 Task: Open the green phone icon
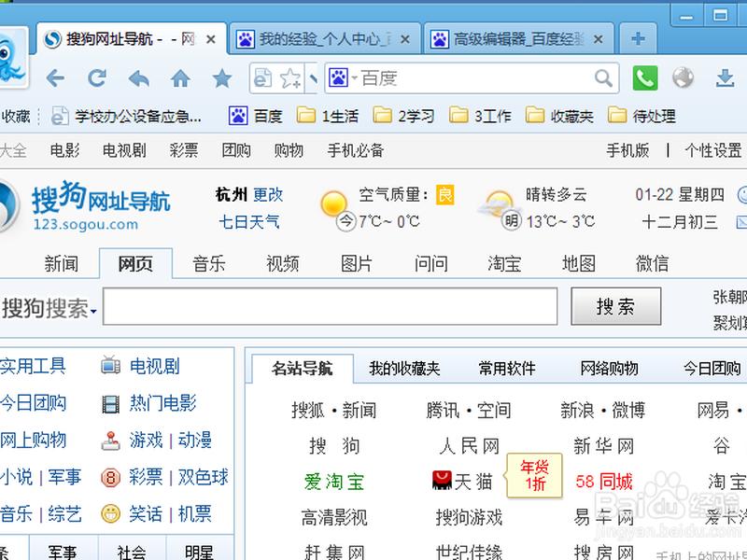coord(645,78)
